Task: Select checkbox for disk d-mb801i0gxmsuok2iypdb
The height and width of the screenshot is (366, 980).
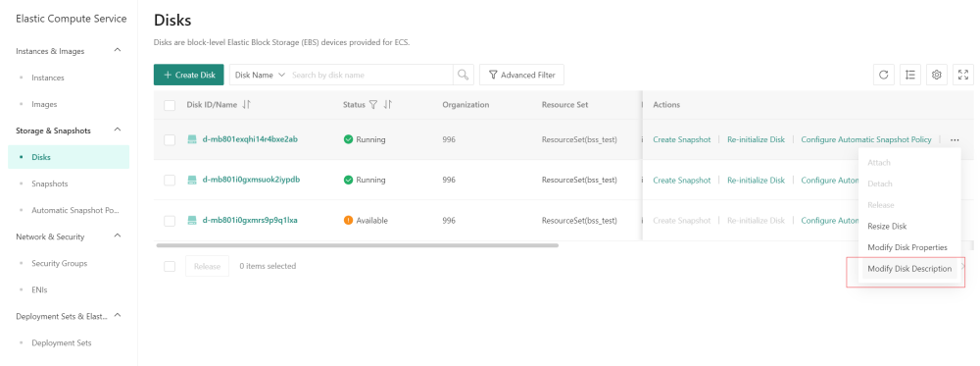Action: (170, 181)
